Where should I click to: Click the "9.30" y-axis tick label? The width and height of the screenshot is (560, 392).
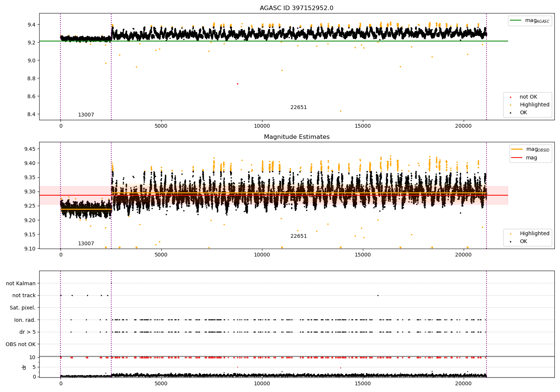point(30,192)
